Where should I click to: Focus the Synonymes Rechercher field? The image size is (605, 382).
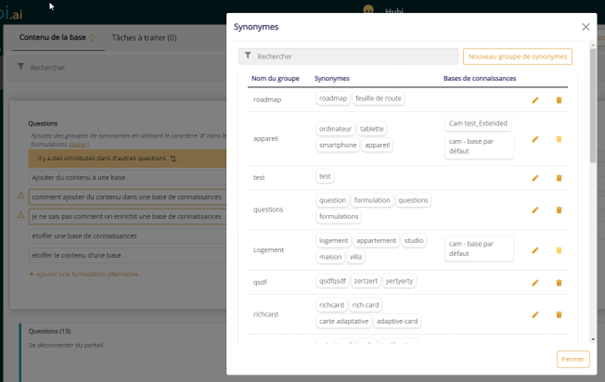348,56
